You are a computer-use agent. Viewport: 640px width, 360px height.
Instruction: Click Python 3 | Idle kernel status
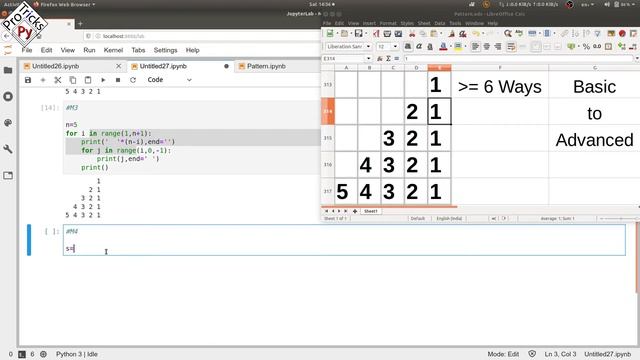(x=77, y=354)
